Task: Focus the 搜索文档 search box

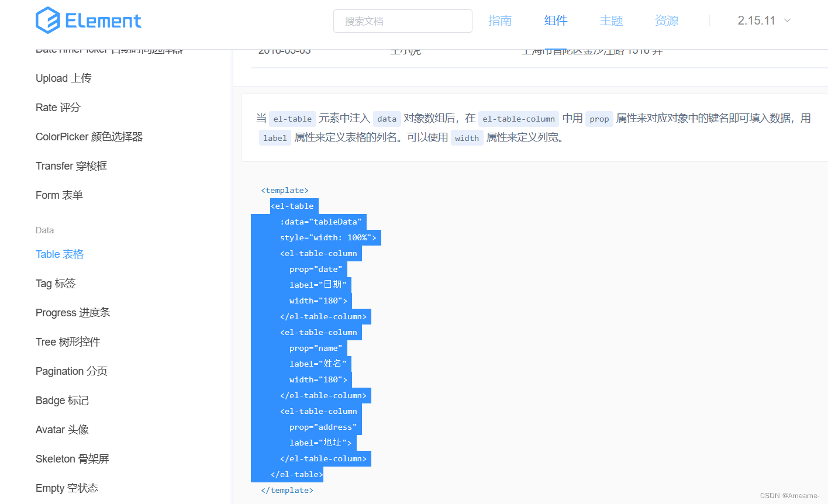Action: tap(403, 21)
